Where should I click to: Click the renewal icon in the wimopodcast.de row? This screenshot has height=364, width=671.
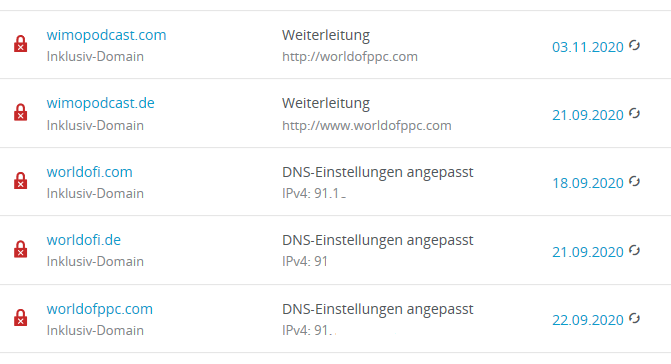coord(634,113)
